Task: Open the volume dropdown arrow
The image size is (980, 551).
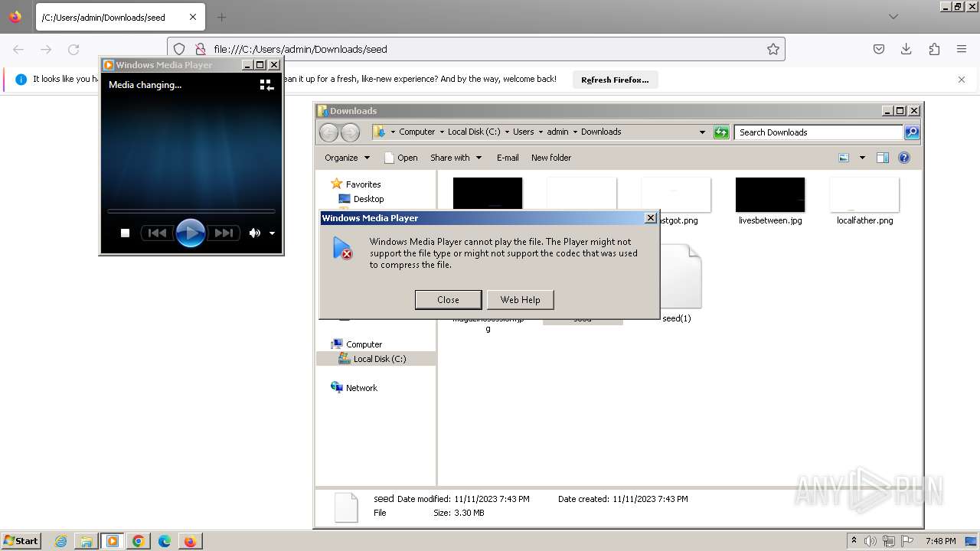Action: point(272,233)
